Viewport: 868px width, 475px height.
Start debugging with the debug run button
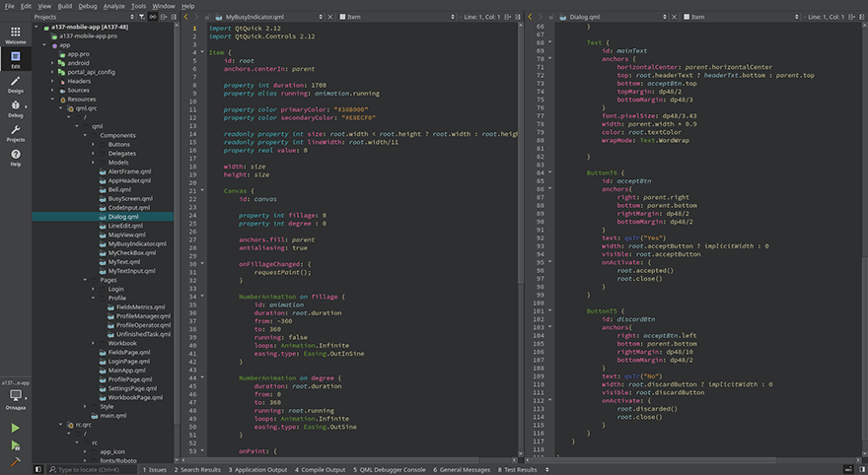(15, 444)
